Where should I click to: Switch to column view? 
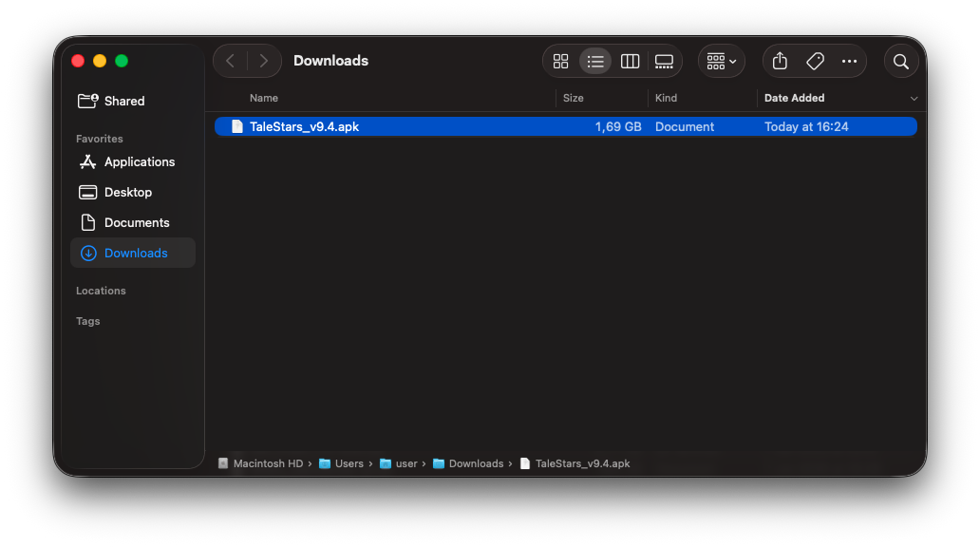(x=630, y=62)
